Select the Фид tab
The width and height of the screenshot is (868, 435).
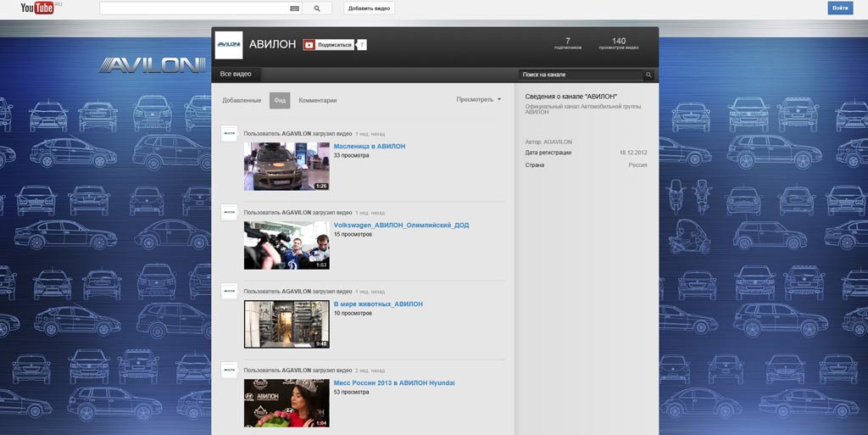coord(280,100)
